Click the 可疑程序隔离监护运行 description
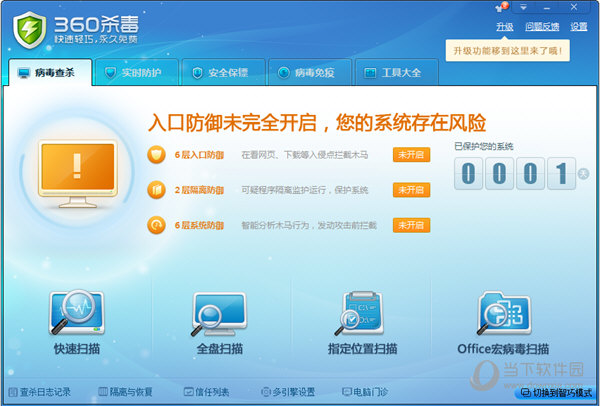600x406 pixels. pos(305,190)
